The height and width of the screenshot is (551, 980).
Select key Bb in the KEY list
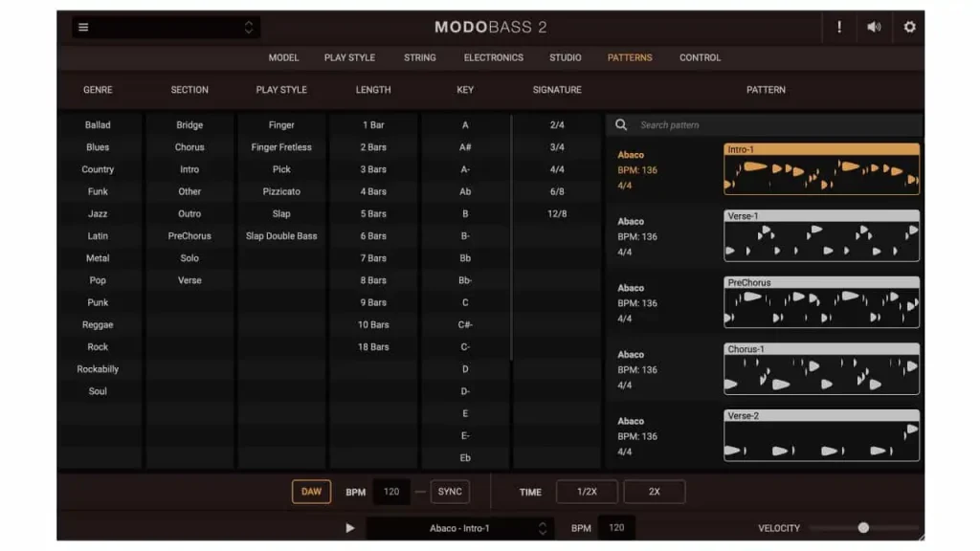(465, 258)
